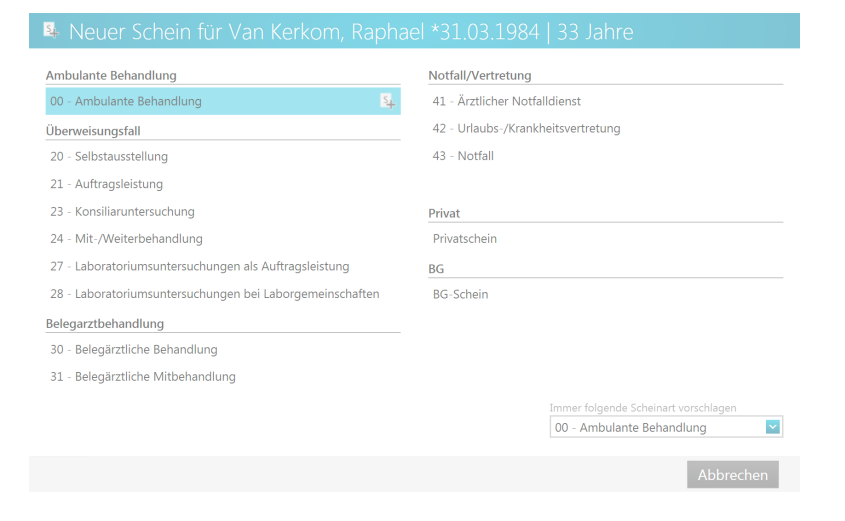This screenshot has height=521, width=845.
Task: Select 00 - Ambulante Behandlung
Action: pyautogui.click(x=223, y=101)
